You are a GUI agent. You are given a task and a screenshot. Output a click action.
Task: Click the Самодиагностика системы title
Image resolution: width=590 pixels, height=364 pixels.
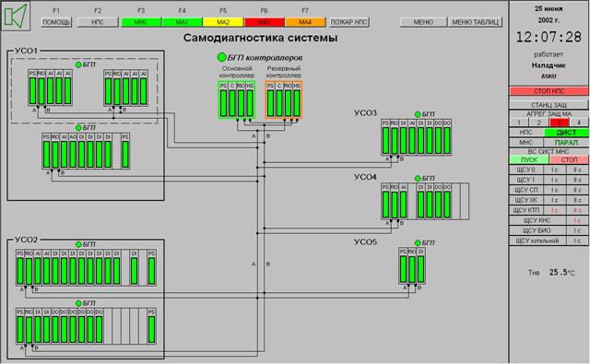click(x=260, y=38)
